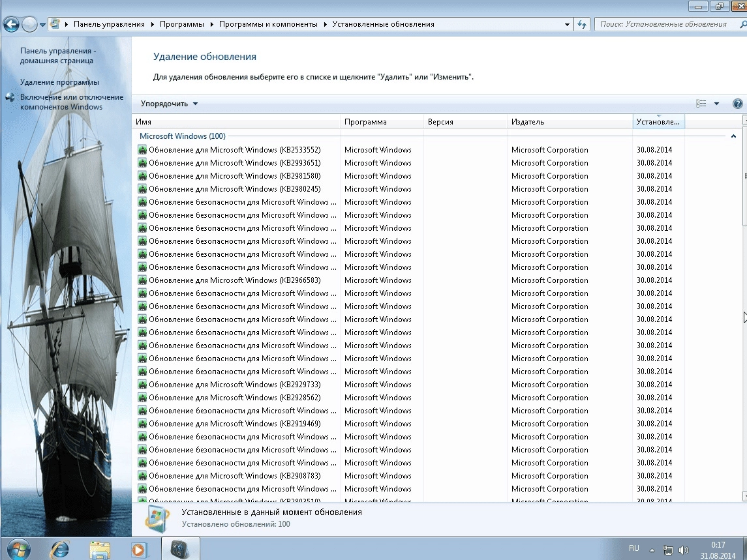
Task: Sort by the 'Версия' column header
Action: coord(465,122)
